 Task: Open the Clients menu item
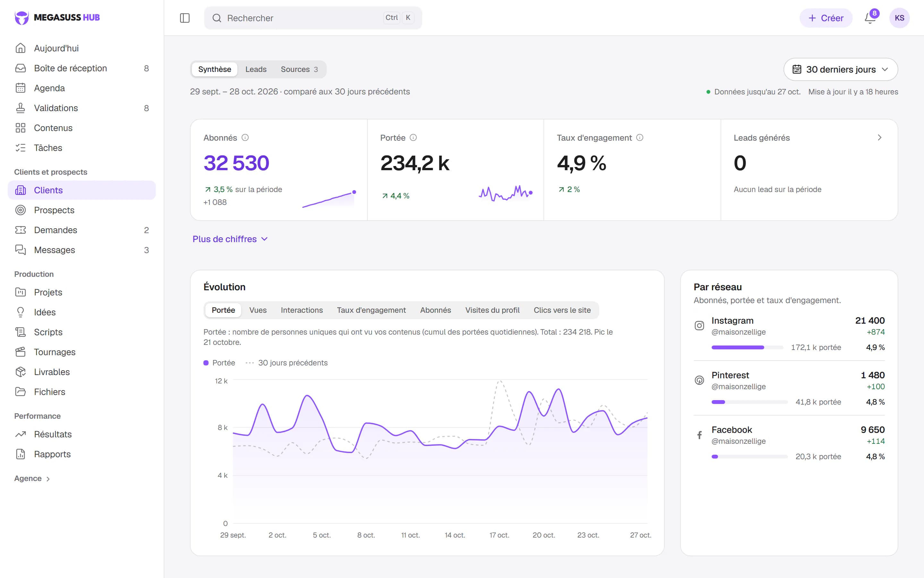pyautogui.click(x=82, y=190)
